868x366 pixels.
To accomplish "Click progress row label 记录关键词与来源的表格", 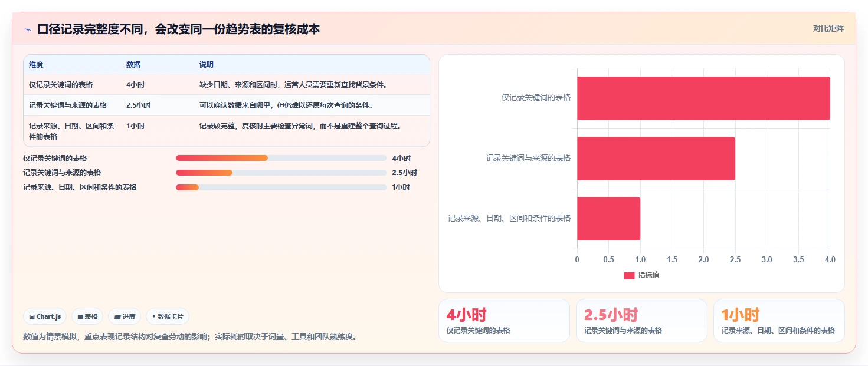I will point(62,173).
